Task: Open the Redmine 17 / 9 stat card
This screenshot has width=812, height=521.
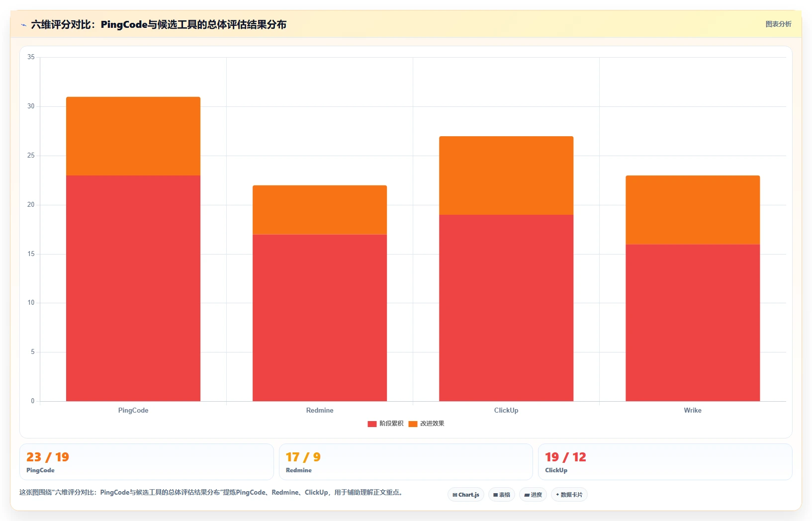Action: [x=406, y=462]
